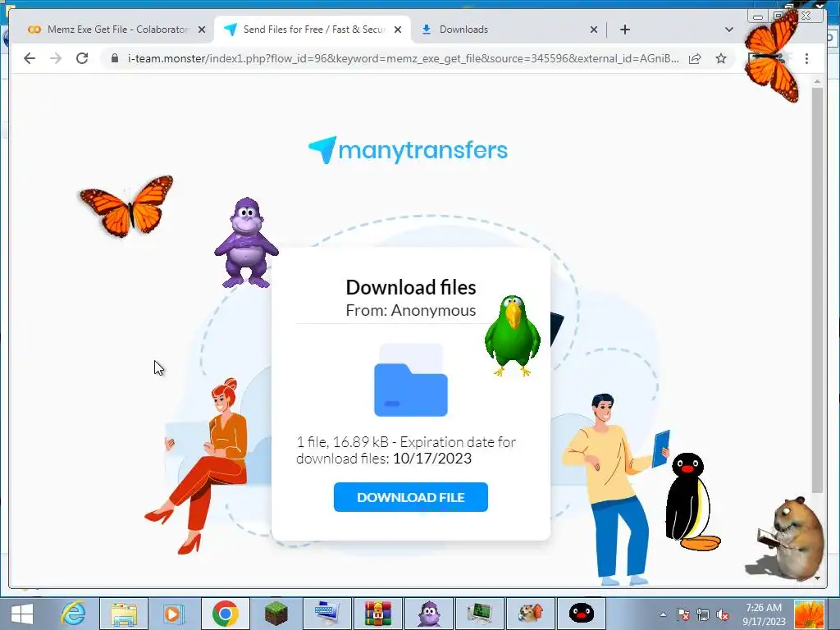Open Windows Media Player from taskbar
Viewport: 840px width, 630px height.
[x=173, y=614]
